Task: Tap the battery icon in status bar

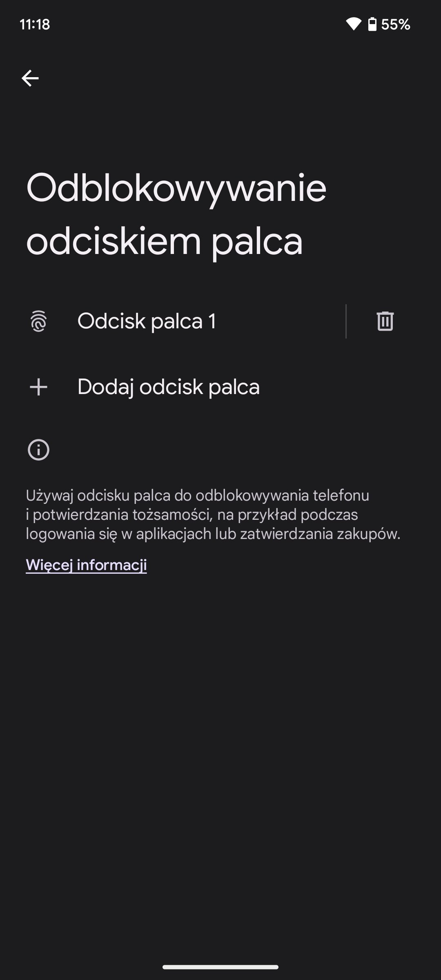Action: (372, 24)
